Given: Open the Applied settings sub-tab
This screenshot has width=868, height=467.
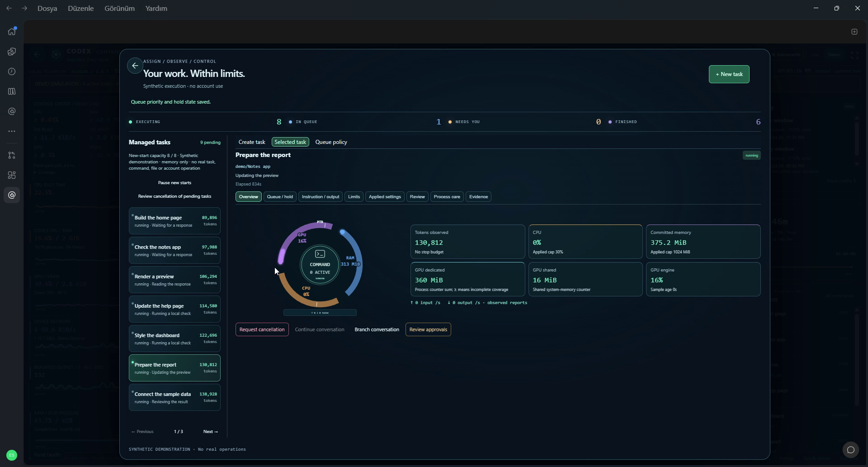Looking at the screenshot, I should pos(385,196).
